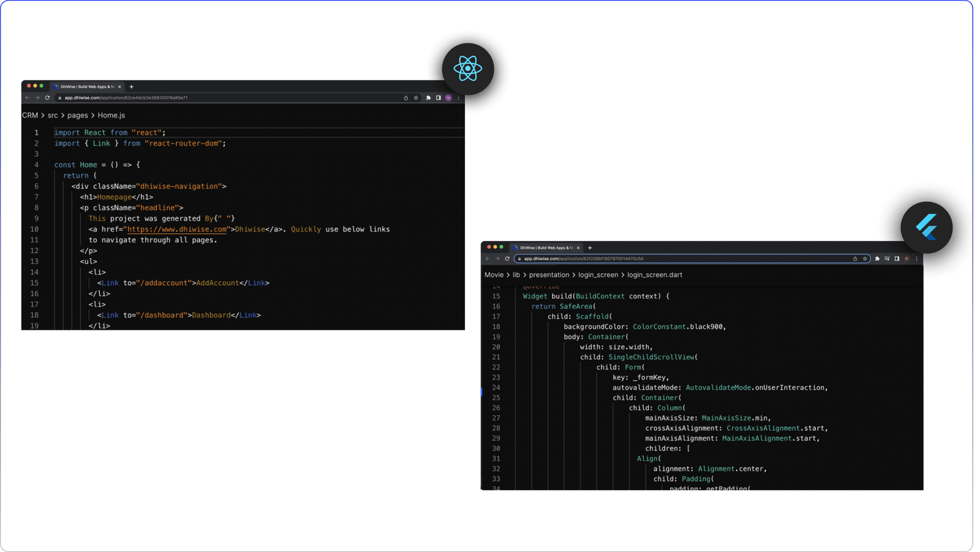980x552 pixels.
Task: Toggle the bookmark star for the CRM page
Action: coord(416,98)
